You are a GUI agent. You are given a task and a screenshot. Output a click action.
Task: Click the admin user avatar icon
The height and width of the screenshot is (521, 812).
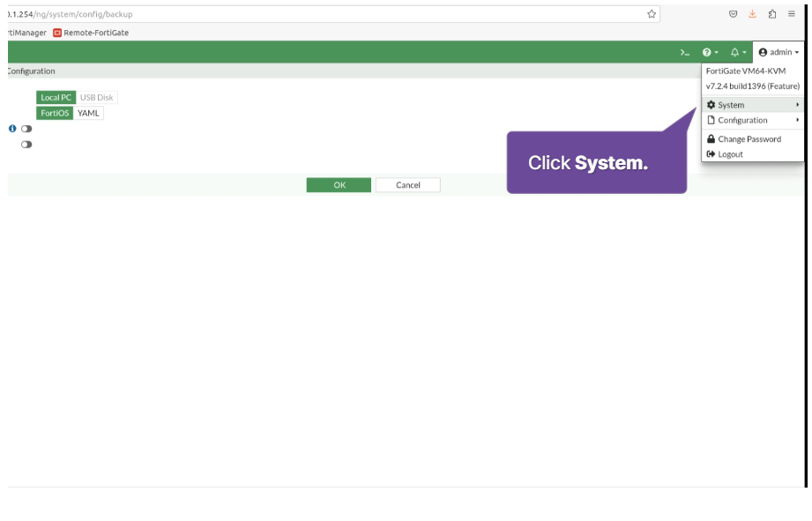pyautogui.click(x=763, y=52)
